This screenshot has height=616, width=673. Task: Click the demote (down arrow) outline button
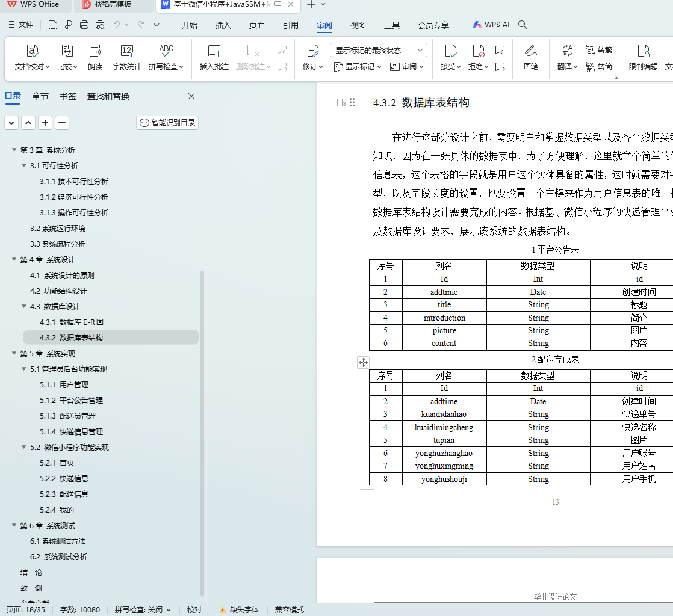11,123
